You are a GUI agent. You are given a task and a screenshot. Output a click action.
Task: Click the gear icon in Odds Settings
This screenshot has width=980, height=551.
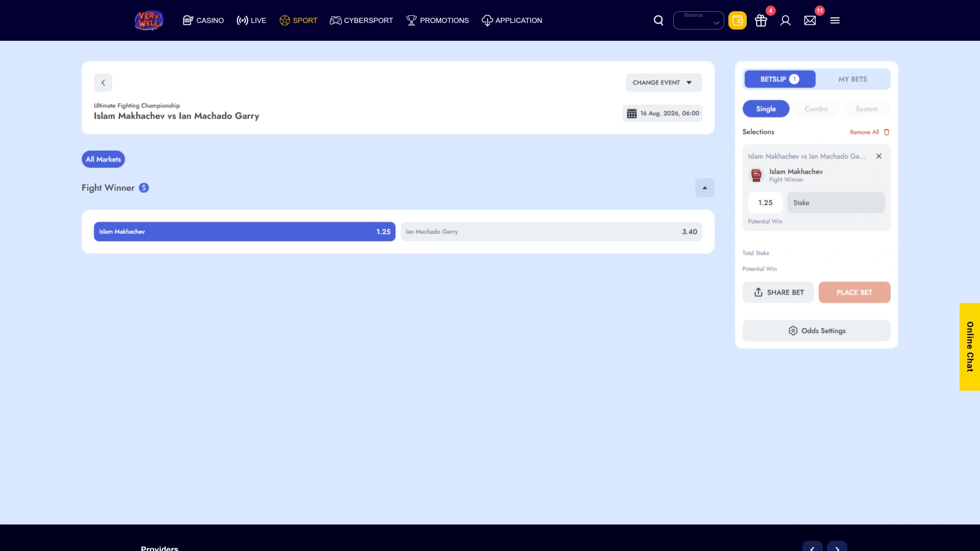click(793, 331)
